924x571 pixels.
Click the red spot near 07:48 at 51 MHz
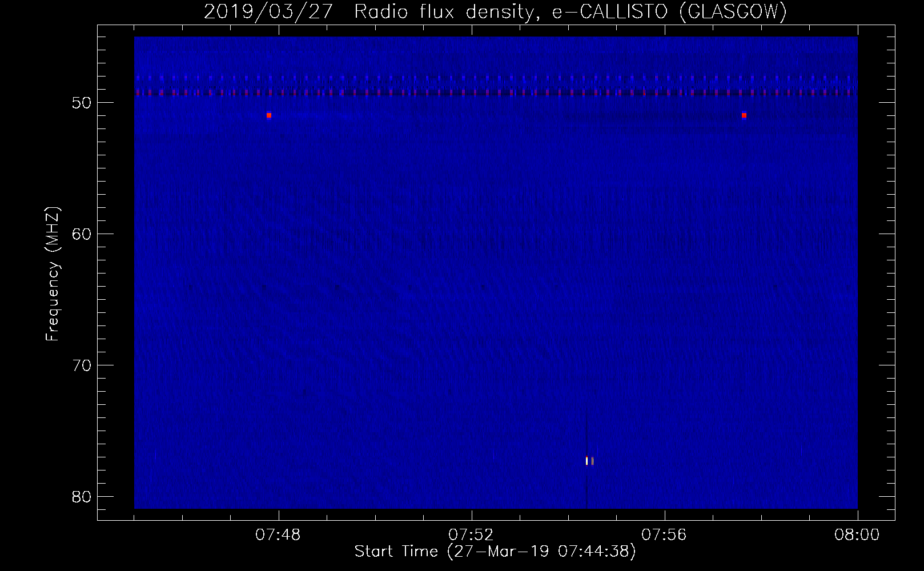269,115
